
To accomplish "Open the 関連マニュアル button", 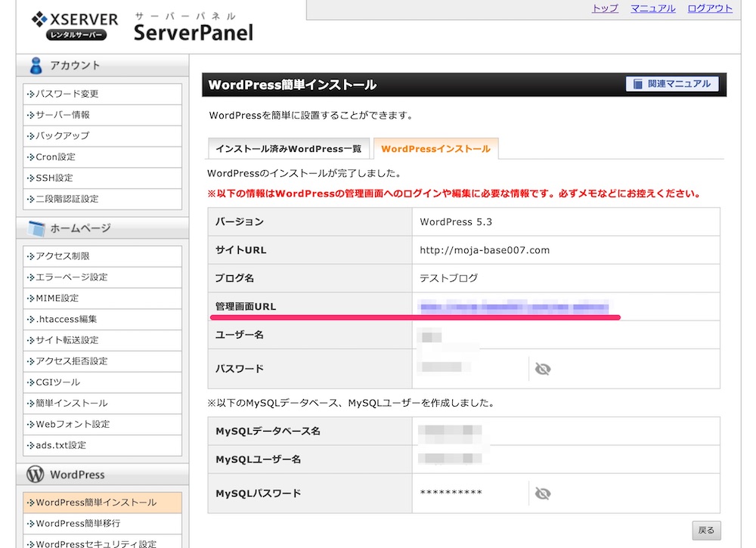I will point(672,84).
